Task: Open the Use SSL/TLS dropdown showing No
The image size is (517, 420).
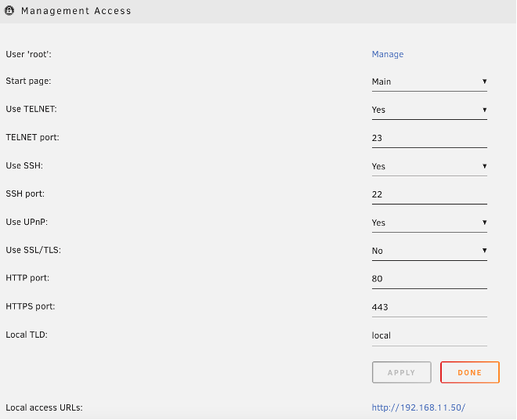Action: [429, 251]
